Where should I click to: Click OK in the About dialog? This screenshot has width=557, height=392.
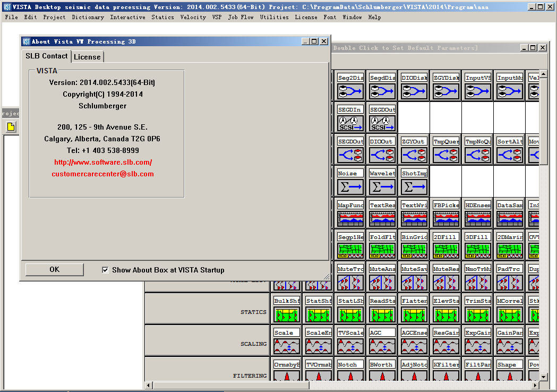[x=54, y=269]
